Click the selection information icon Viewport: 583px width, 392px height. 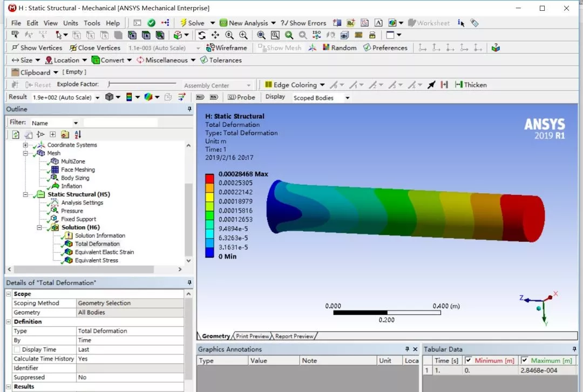(x=460, y=23)
